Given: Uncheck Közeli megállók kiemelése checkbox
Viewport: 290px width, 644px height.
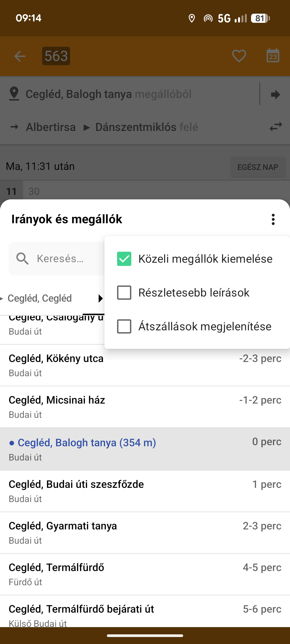Looking at the screenshot, I should click(x=124, y=259).
